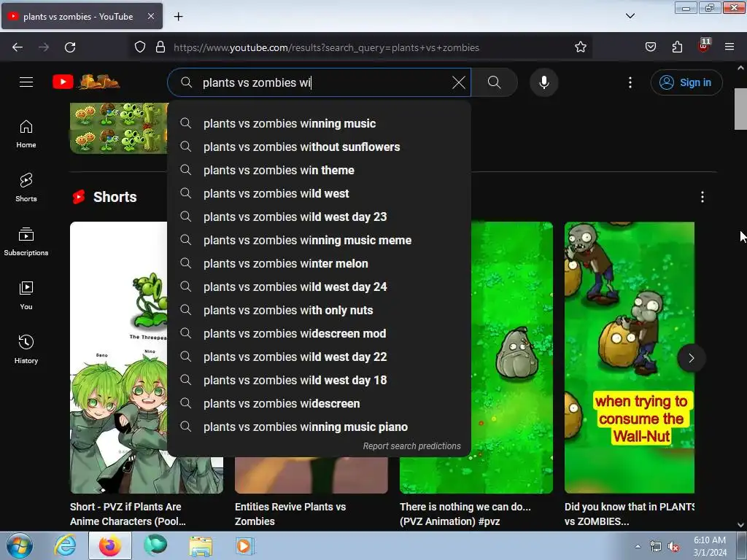Select suggestion 'widescreen mod'
The image size is (747, 560).
pos(320,333)
